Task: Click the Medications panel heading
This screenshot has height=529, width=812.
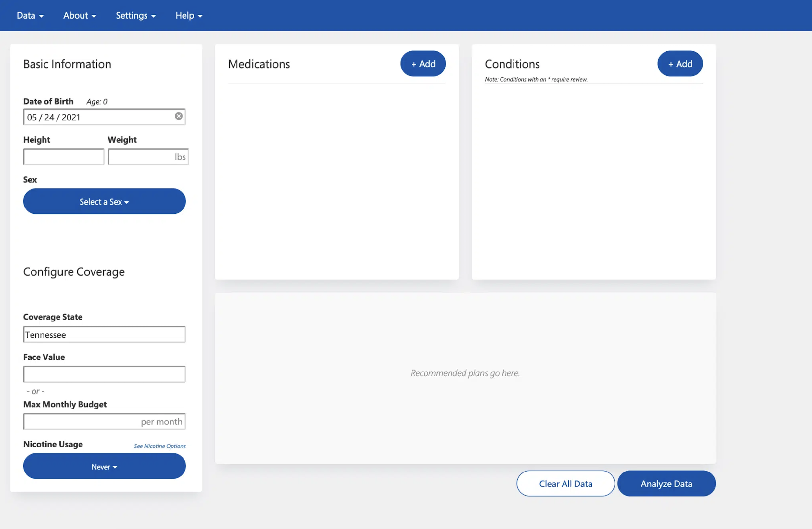Action: click(259, 64)
